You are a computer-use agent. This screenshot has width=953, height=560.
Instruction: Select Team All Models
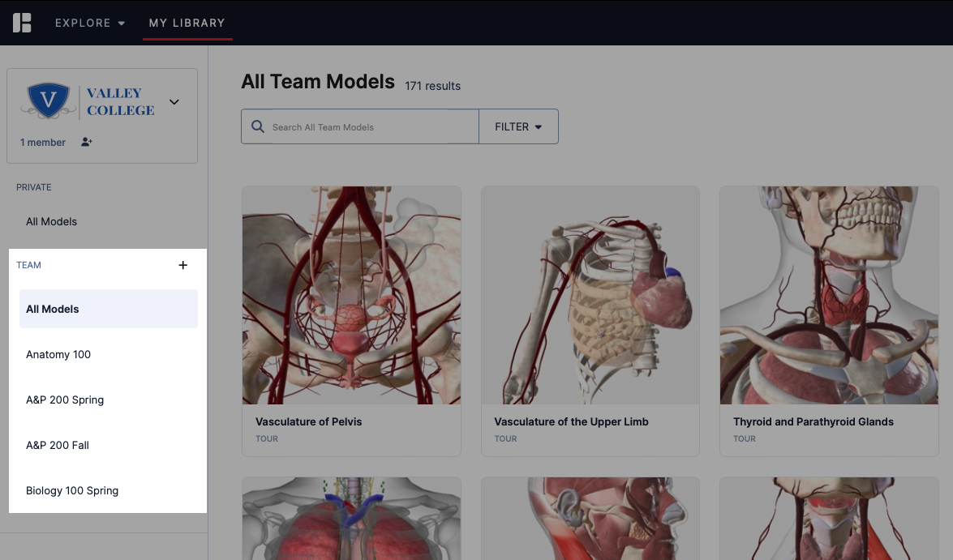click(108, 309)
